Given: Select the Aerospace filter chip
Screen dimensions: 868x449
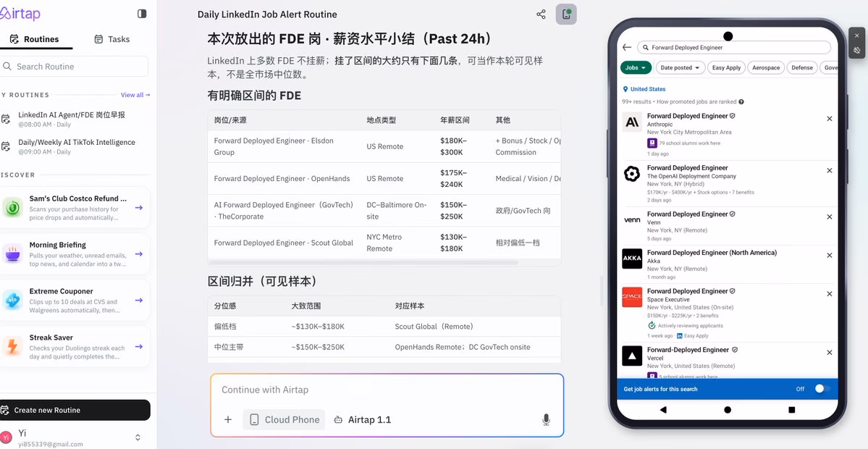Looking at the screenshot, I should pos(767,67).
